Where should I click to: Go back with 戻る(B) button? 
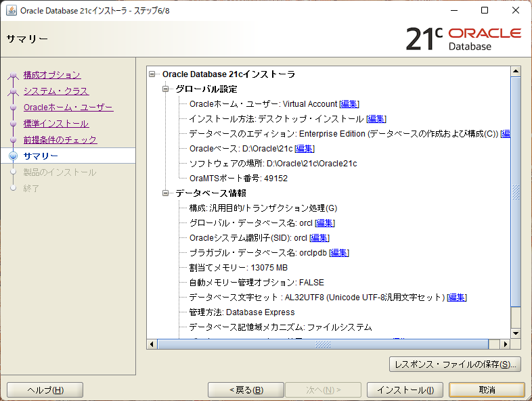coord(246,390)
